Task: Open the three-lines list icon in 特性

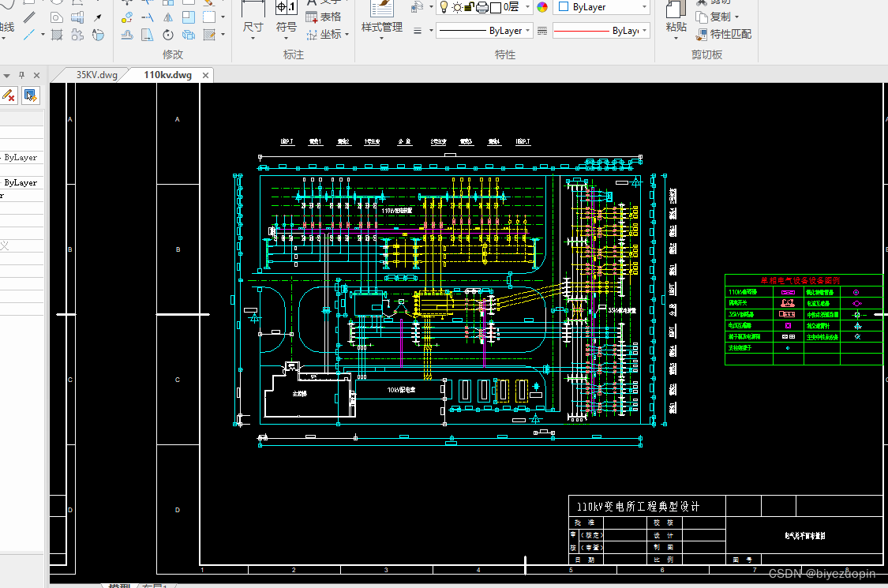Action: 418,31
